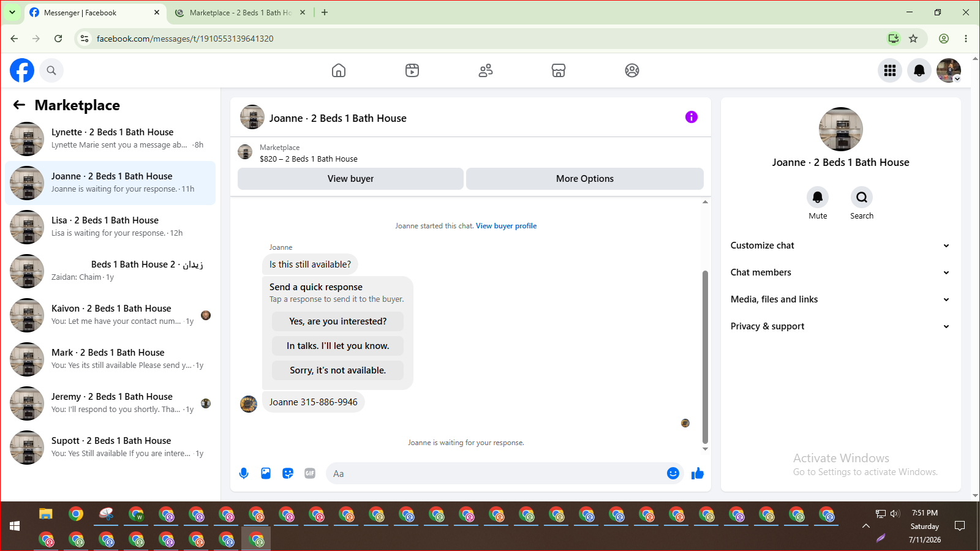Switch to the Messenger | Facebook tab
This screenshot has height=551, width=980.
(x=95, y=13)
